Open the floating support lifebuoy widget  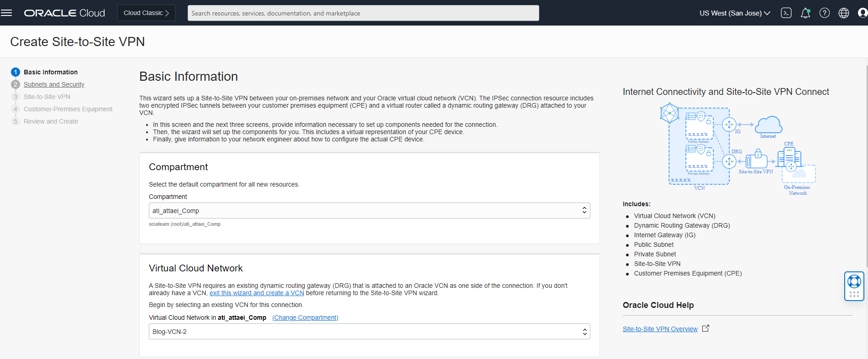tap(854, 281)
